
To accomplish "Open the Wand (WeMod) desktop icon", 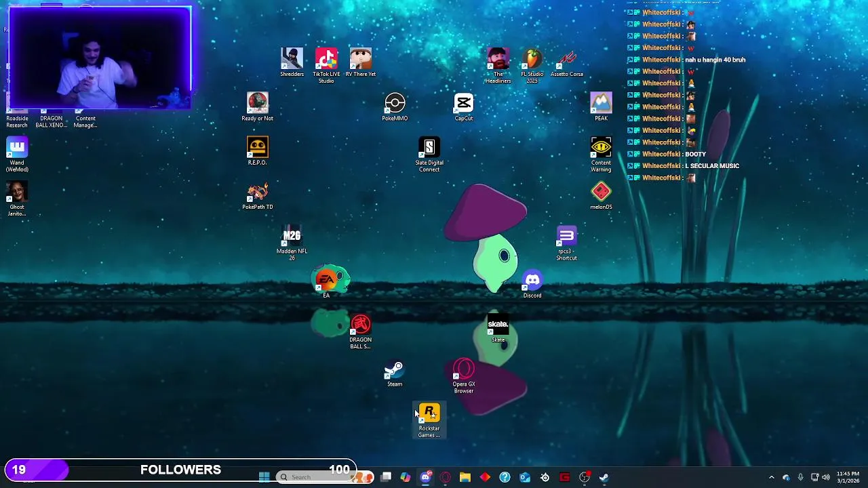I will click(17, 155).
